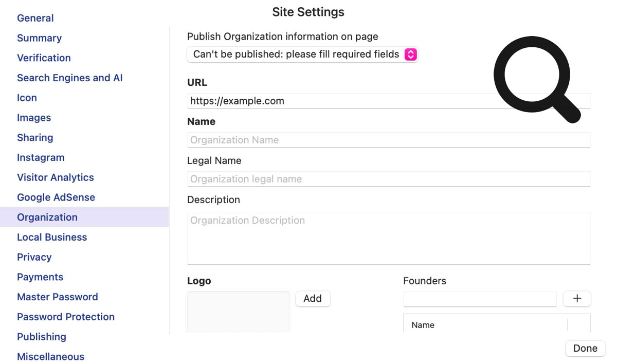Viewport: 617px width, 364px height.
Task: Click the Organization legal name field
Action: [388, 179]
